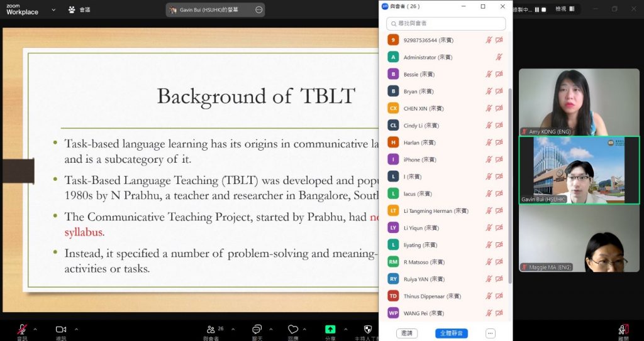644x341 pixels.
Task: Click video-off icon for 92987536544
Action: (499, 40)
